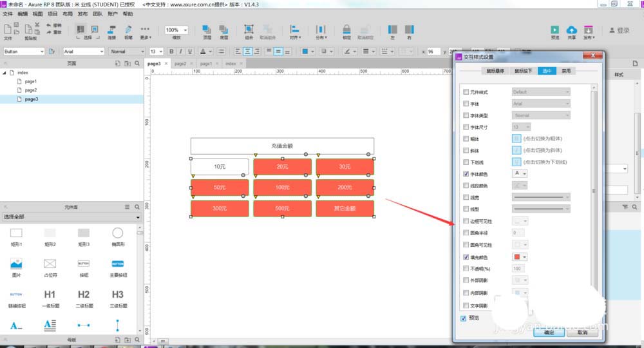Toggle Bold formatting in the toolbar
The image size is (644, 348).
(171, 52)
